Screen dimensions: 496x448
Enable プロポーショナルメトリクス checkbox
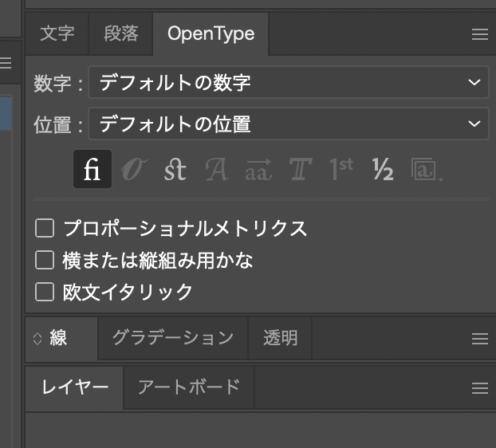[x=45, y=229]
